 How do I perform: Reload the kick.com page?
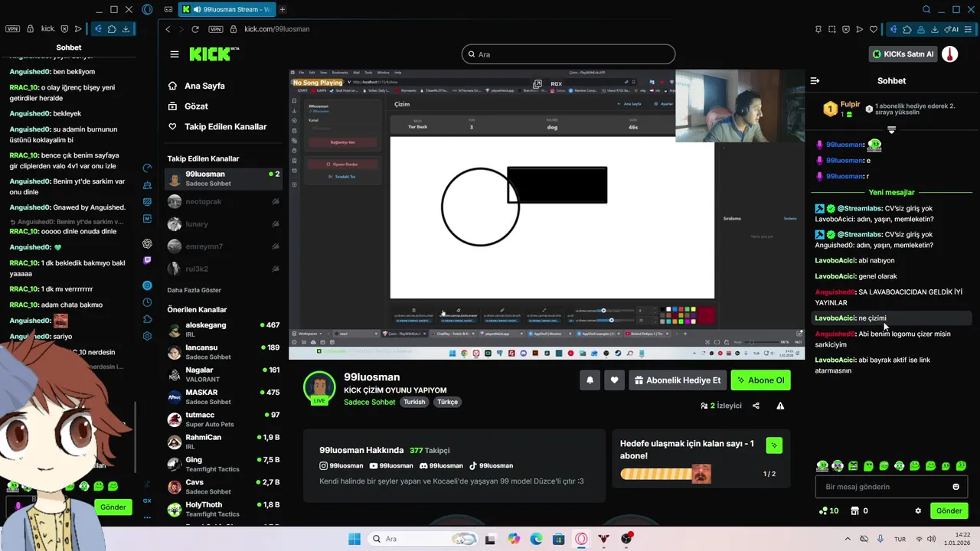(x=195, y=29)
